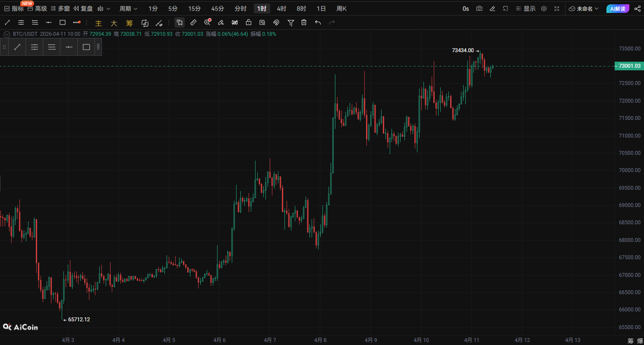Toggle the drawing lock icon
The image size is (644, 345).
tap(249, 22)
